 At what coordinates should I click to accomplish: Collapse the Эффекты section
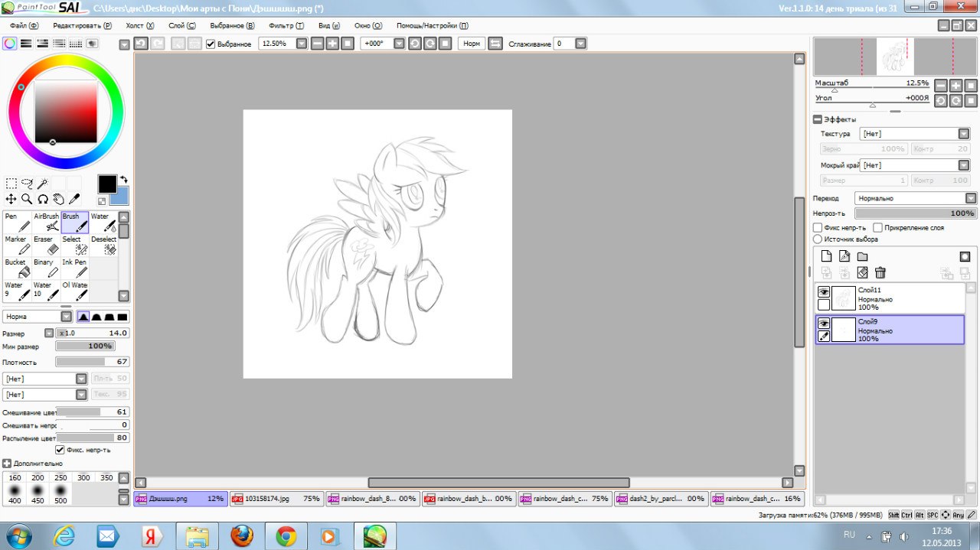818,119
